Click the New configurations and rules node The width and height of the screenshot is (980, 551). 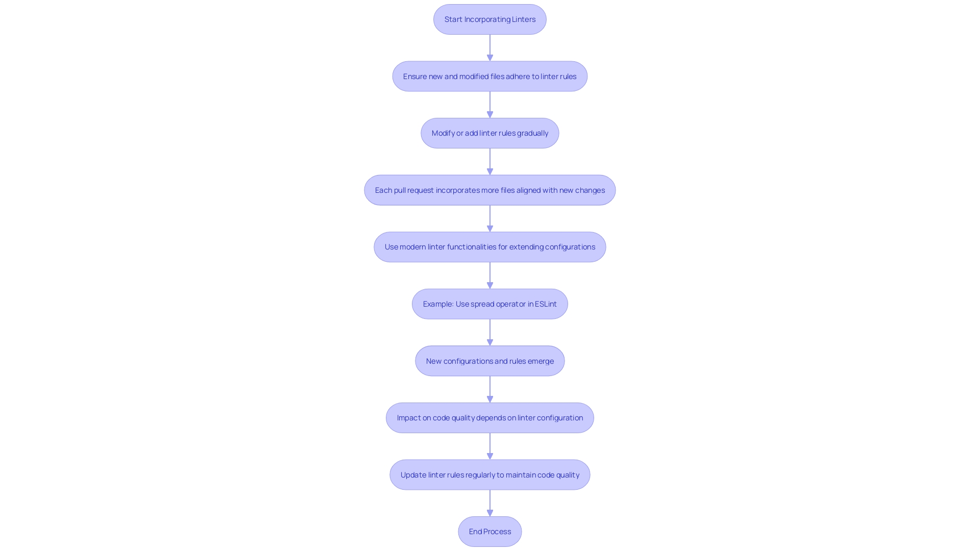click(490, 361)
